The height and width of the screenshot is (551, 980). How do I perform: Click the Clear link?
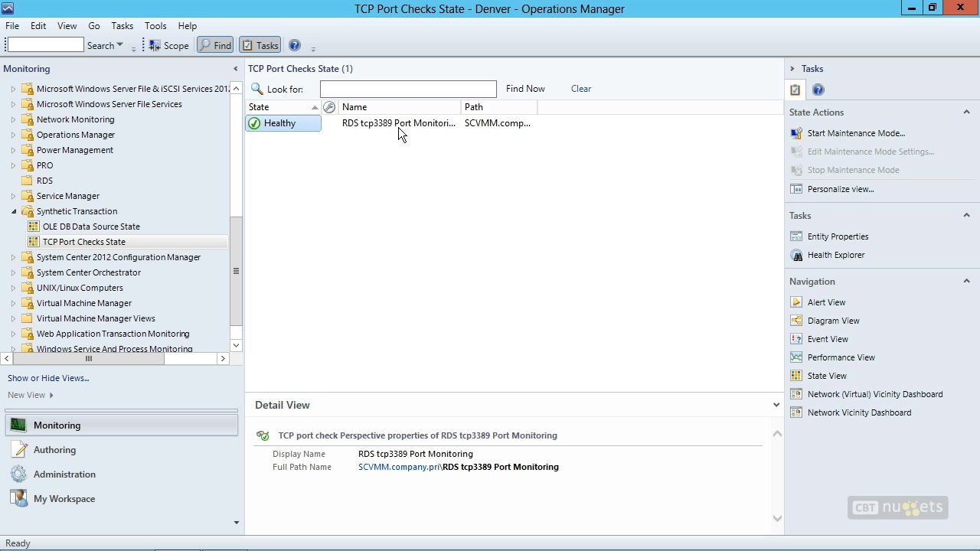tap(581, 89)
